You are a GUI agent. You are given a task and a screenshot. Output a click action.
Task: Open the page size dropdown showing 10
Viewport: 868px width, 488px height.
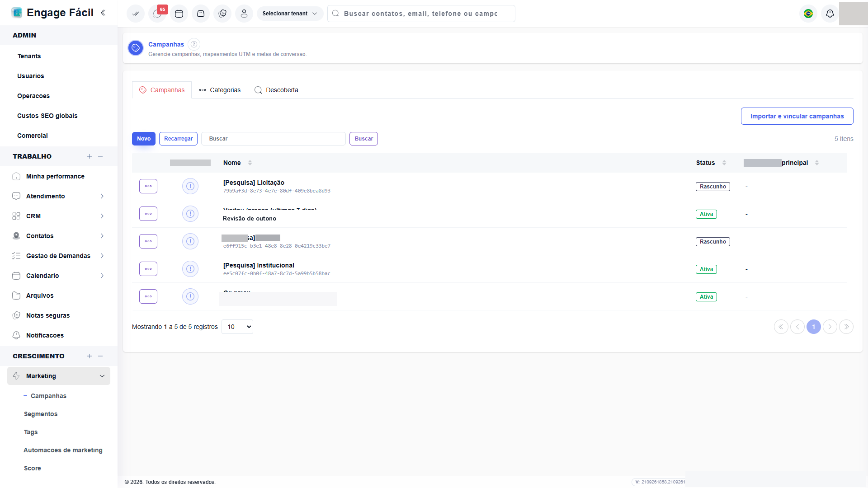pos(237,327)
